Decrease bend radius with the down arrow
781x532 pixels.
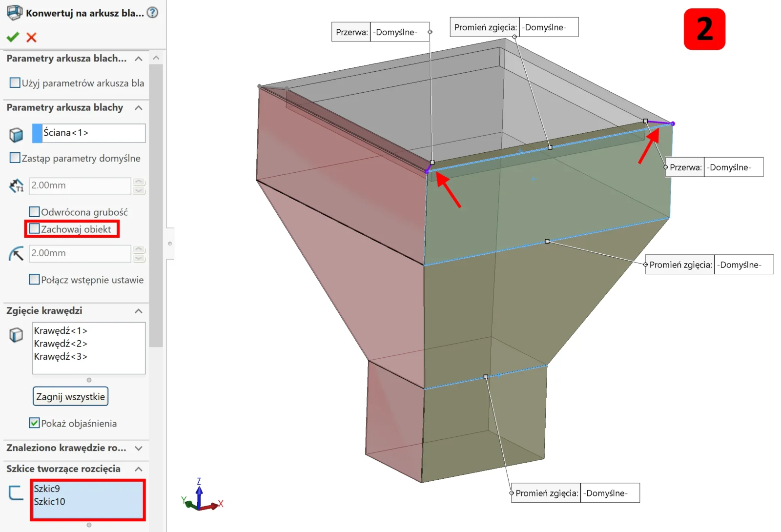139,258
